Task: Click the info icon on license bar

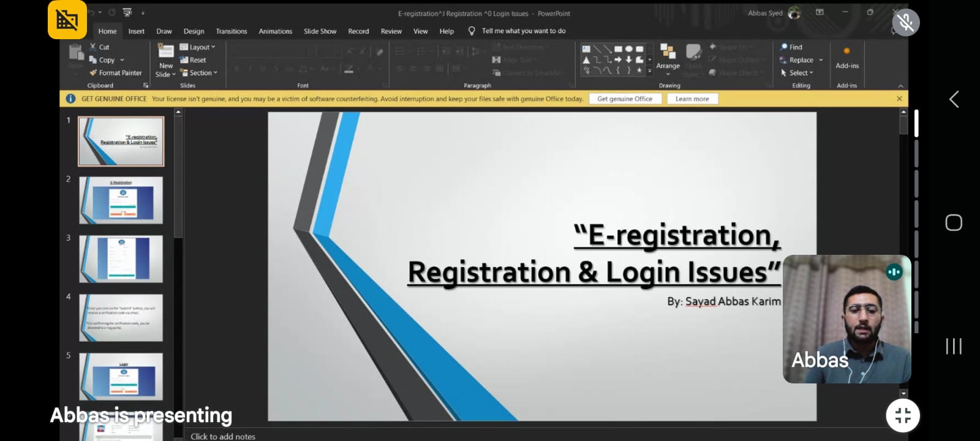Action: point(70,99)
